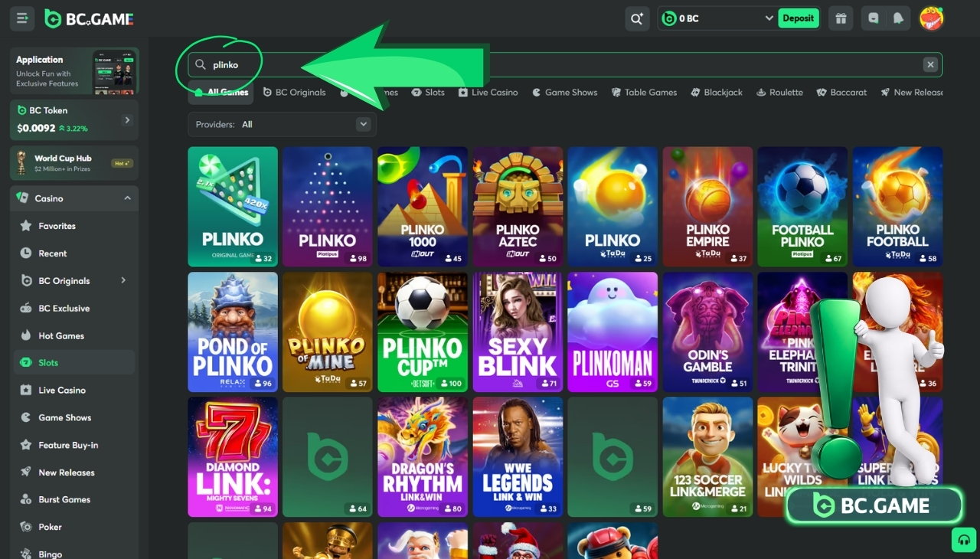Launch the Plinko Cup game thumbnail

[x=423, y=332]
